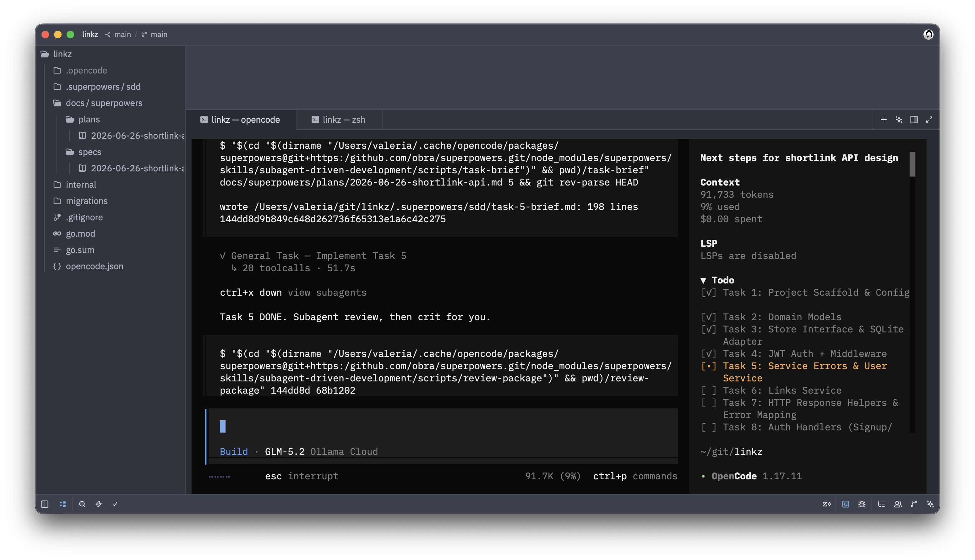Open project search from the status bar
Screen dimensions: 975x560
82,504
